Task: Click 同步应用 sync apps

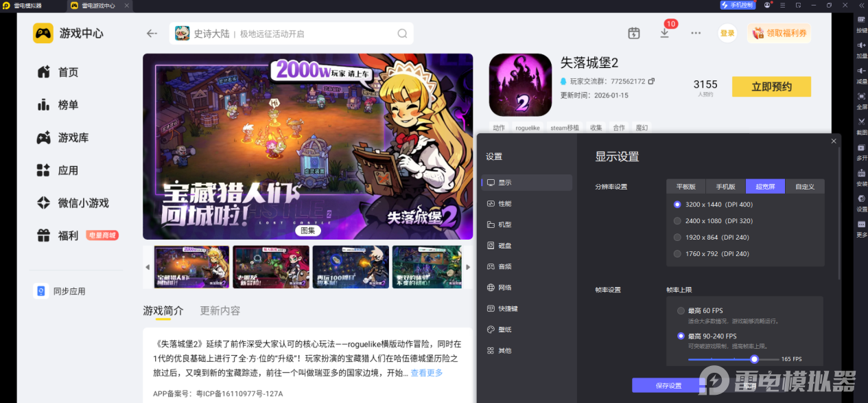Action: click(60, 291)
